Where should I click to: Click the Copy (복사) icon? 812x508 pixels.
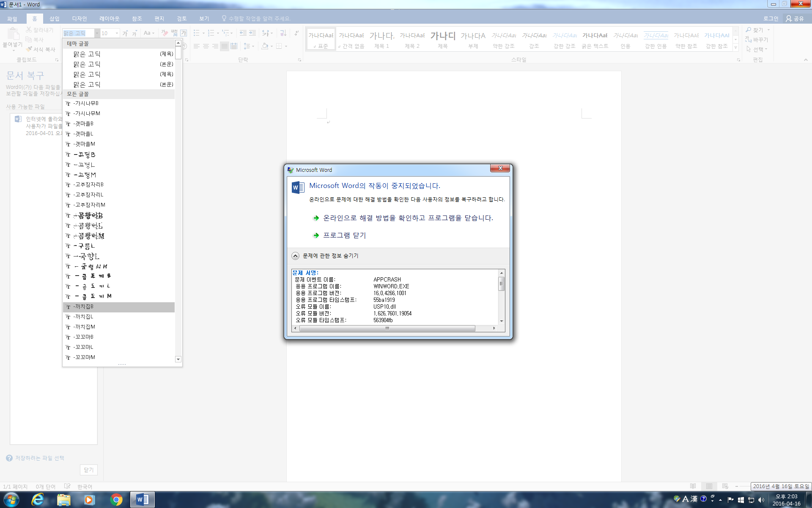[29, 39]
